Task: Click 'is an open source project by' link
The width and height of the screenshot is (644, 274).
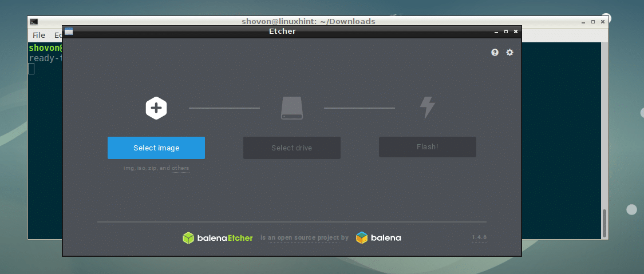Action: coord(305,238)
